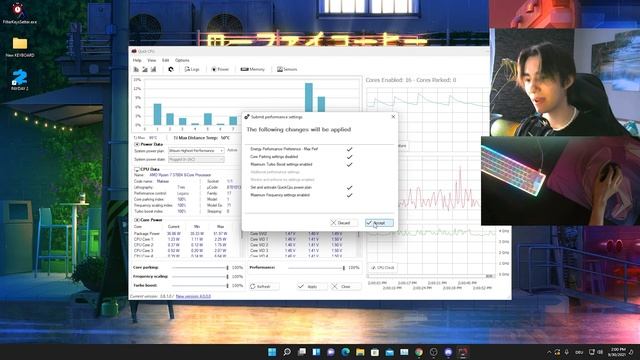Select the CPU Core 1 power row
Viewport: 640px width, 360px height.
pos(181,240)
